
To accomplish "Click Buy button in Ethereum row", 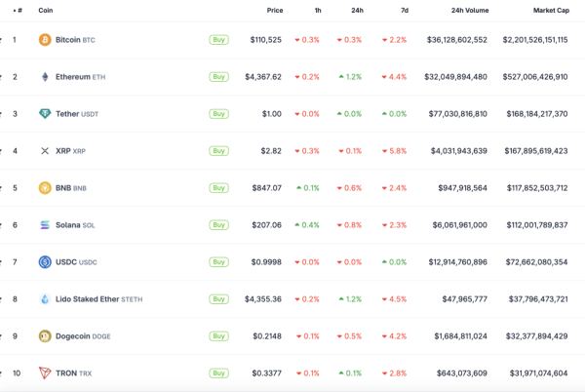I will (218, 77).
